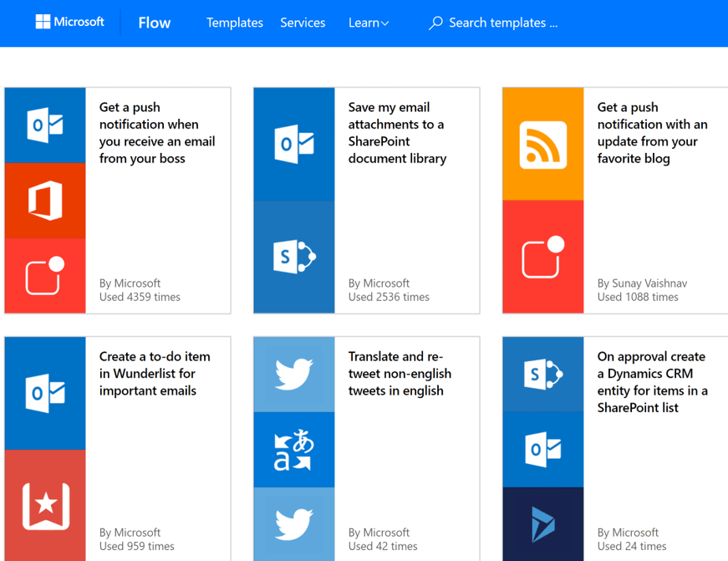This screenshot has height=561, width=728.
Task: Select 'Used 24 times' text
Action: point(631,547)
